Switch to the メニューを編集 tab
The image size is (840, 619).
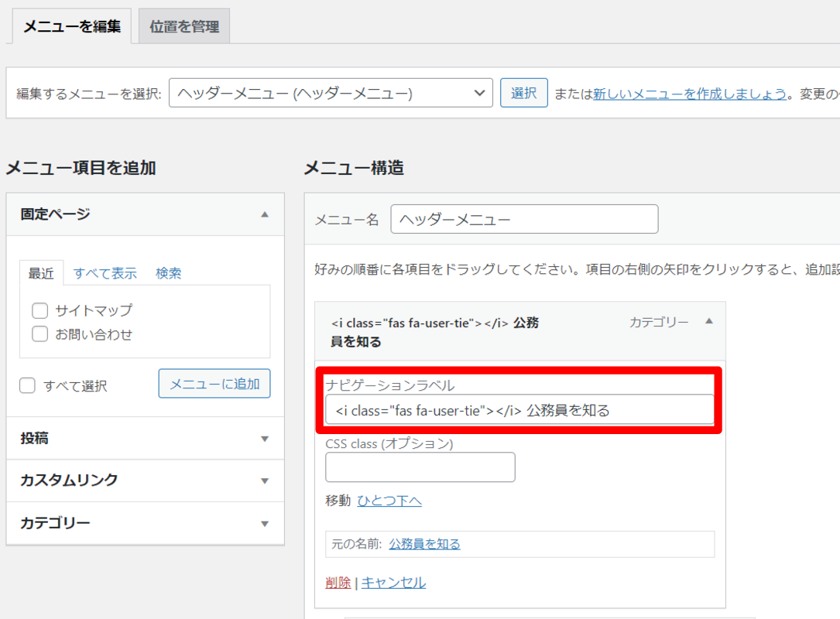pyautogui.click(x=72, y=26)
